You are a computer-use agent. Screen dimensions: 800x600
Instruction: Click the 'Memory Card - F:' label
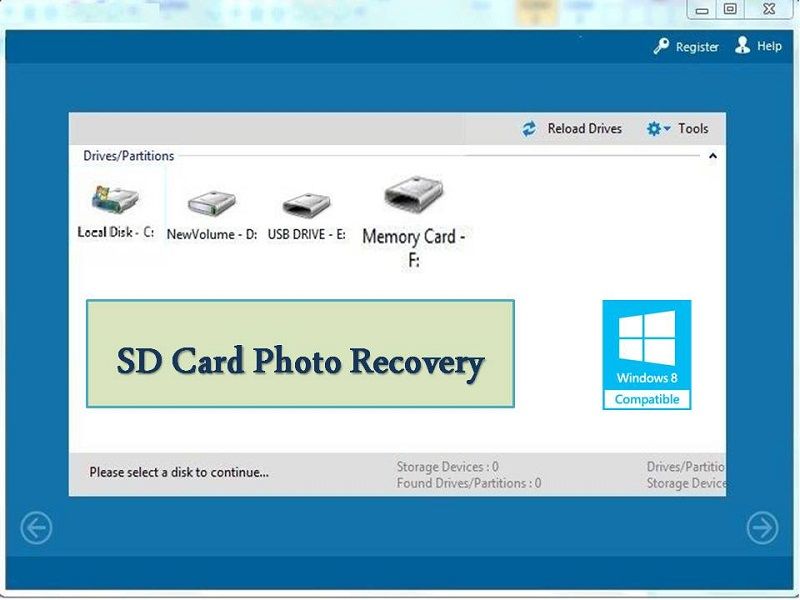[413, 248]
